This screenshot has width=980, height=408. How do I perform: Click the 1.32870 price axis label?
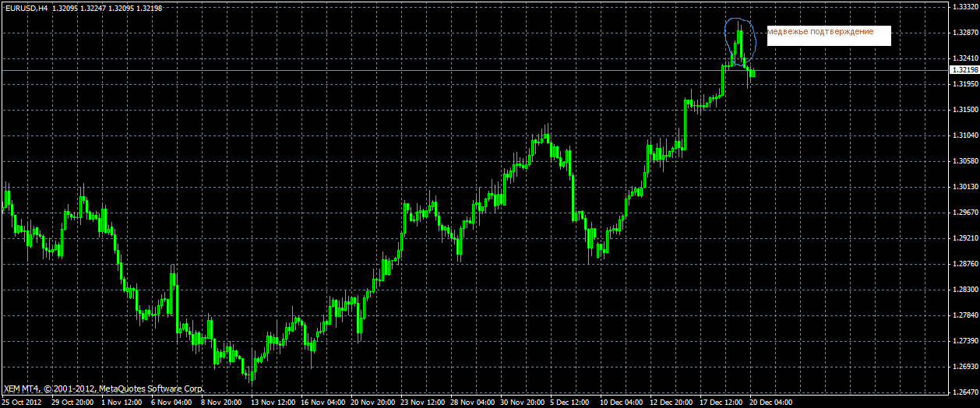coord(964,33)
